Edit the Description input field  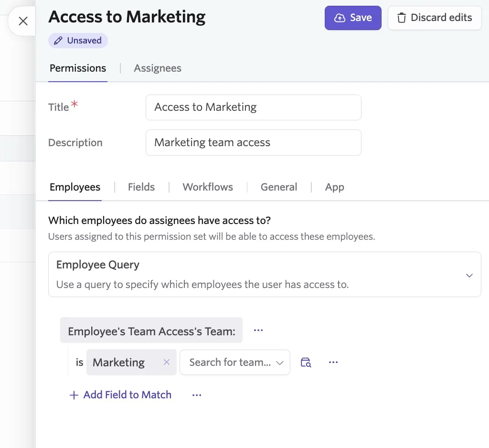coord(253,143)
